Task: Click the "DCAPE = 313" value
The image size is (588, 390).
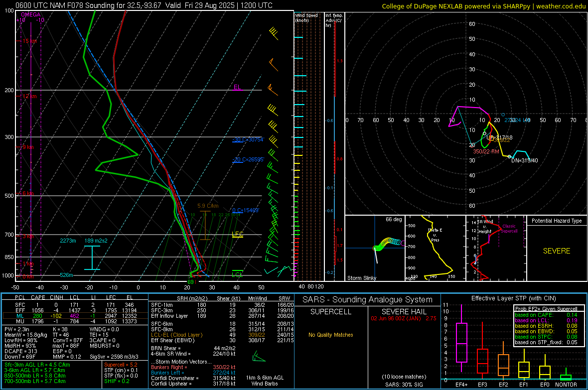Action: [20, 351]
